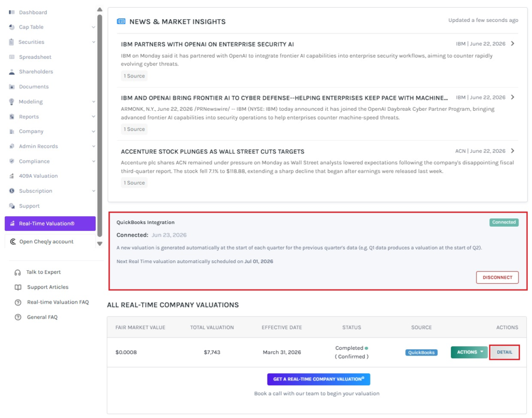Click the Shareholders person icon

12,72
